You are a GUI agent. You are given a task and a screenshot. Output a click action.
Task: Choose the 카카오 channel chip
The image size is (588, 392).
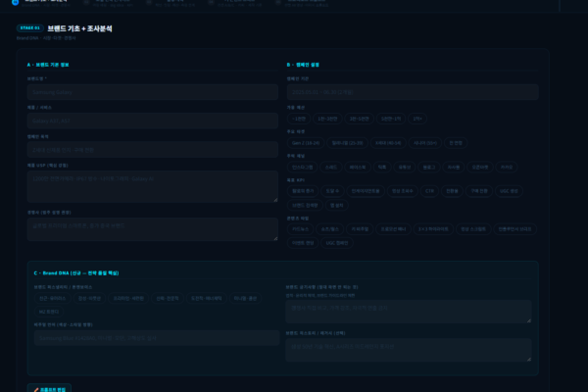tap(507, 168)
